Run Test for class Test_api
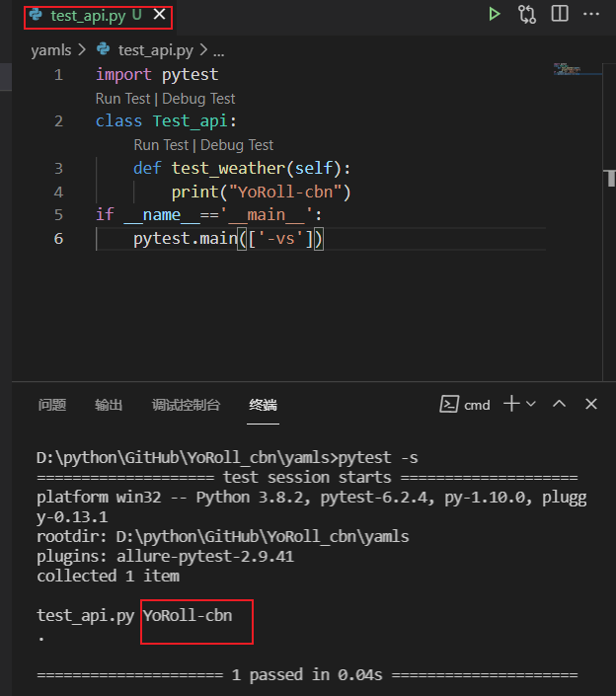 coord(123,99)
